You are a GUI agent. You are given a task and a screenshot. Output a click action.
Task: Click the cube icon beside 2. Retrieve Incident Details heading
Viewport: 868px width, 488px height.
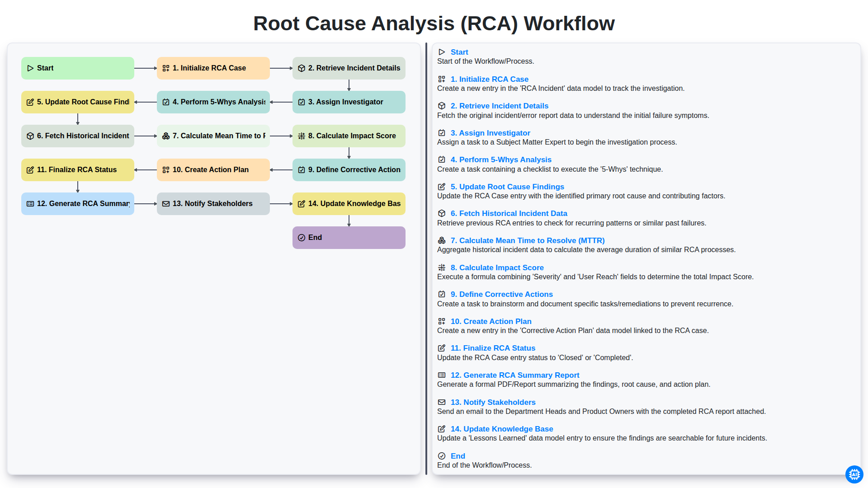(x=442, y=106)
